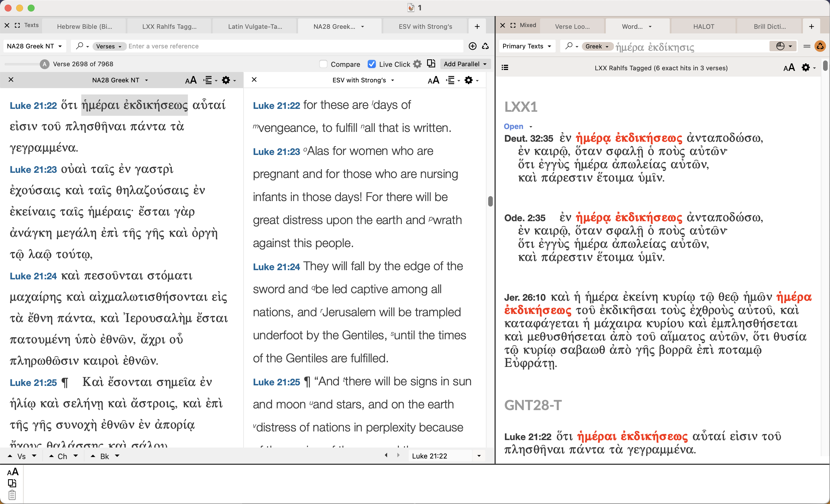Click the Open link under LXX1
This screenshot has height=504, width=830.
(513, 126)
